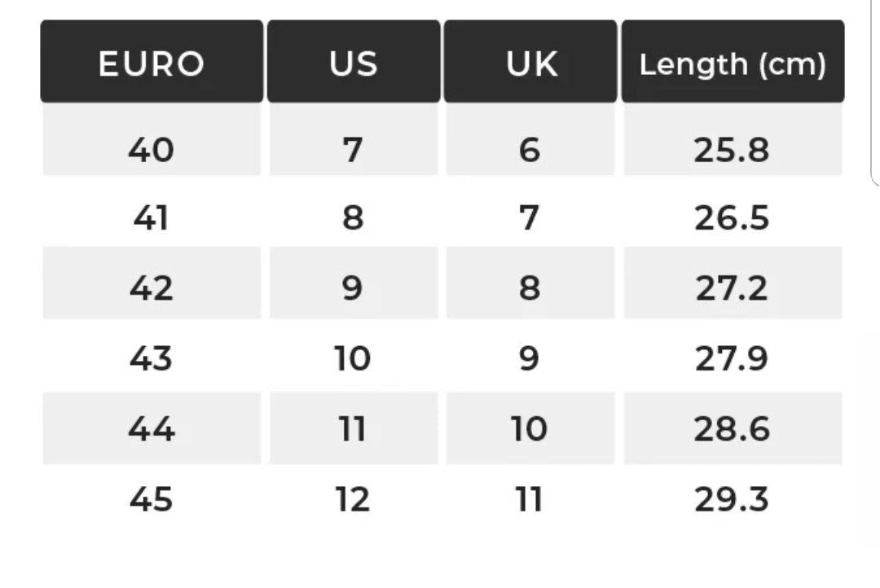The width and height of the screenshot is (880, 588).
Task: Select UK size 10 in EURO 44 row
Action: (x=530, y=428)
